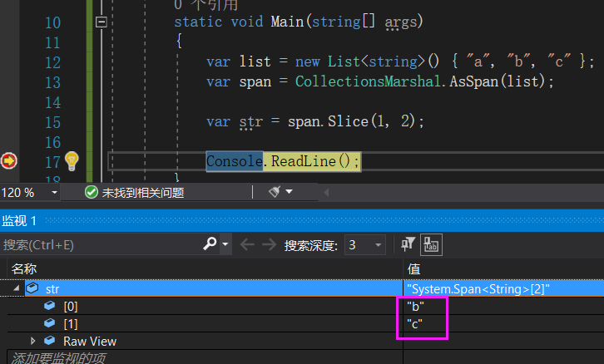The height and width of the screenshot is (364, 604).
Task: Collapse the Main method outlining box
Action: tap(101, 22)
